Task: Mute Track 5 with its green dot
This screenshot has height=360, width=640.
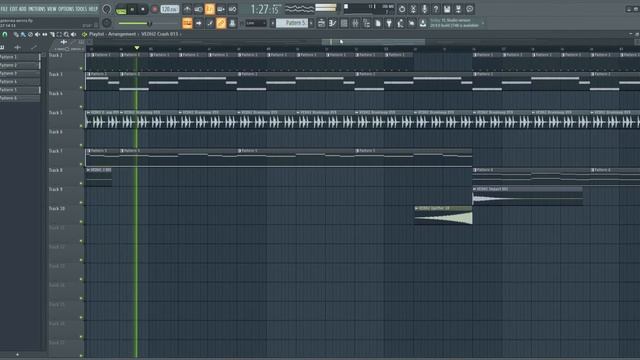Action: tap(81, 126)
